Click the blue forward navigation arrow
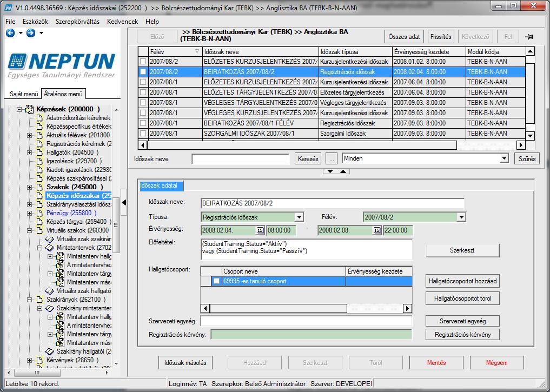Image resolution: width=550 pixels, height=392 pixels. (31, 33)
